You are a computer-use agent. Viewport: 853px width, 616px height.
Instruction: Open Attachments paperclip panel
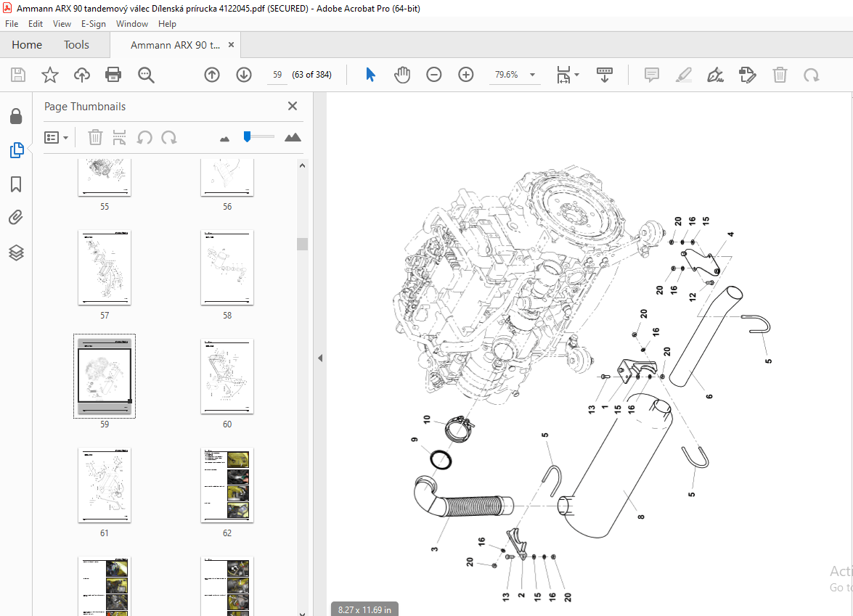pos(16,218)
